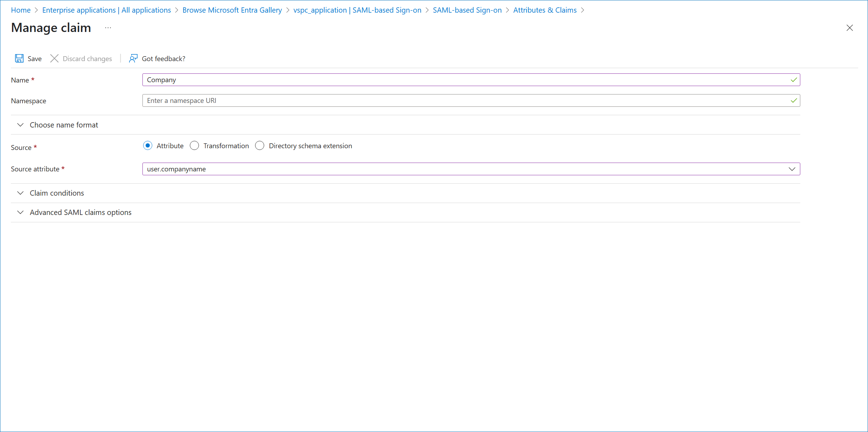Open Enterprise applications All applications breadcrumb

click(106, 10)
